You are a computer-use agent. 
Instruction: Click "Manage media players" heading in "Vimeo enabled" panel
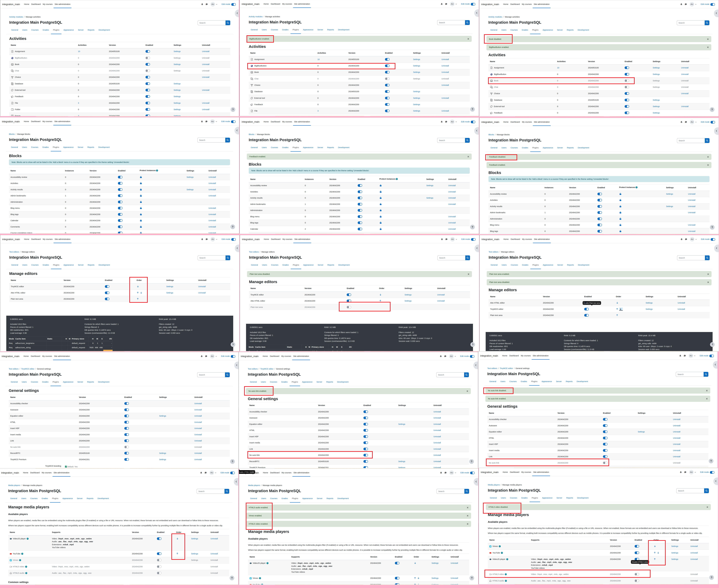[268, 532]
